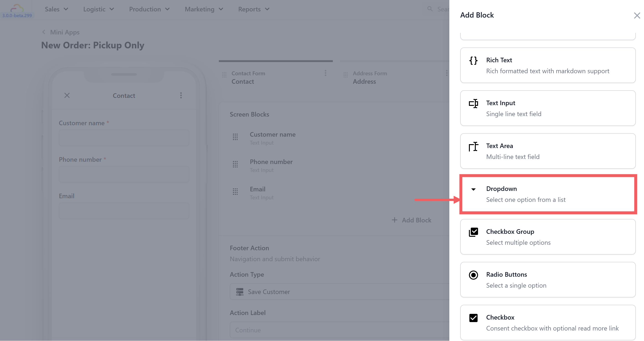Image resolution: width=644 pixels, height=341 pixels.
Task: Expand the Sales menu chevron
Action: [x=66, y=9]
